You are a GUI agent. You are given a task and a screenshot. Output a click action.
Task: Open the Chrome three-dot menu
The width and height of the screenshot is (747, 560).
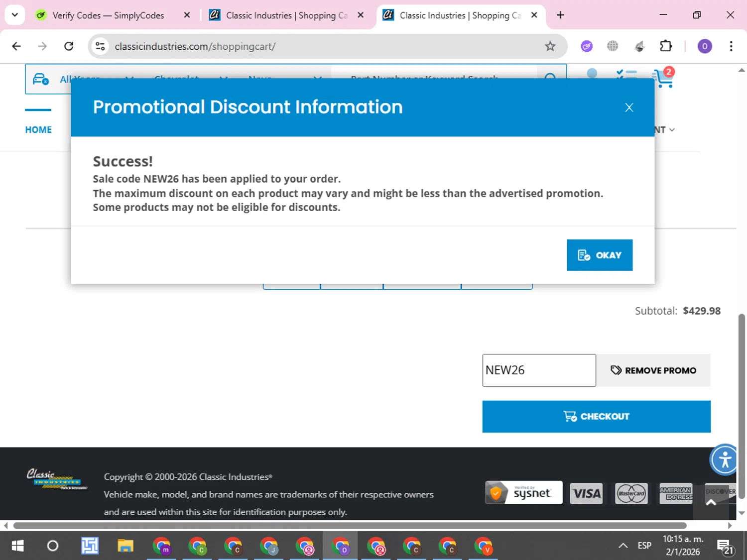tap(731, 46)
